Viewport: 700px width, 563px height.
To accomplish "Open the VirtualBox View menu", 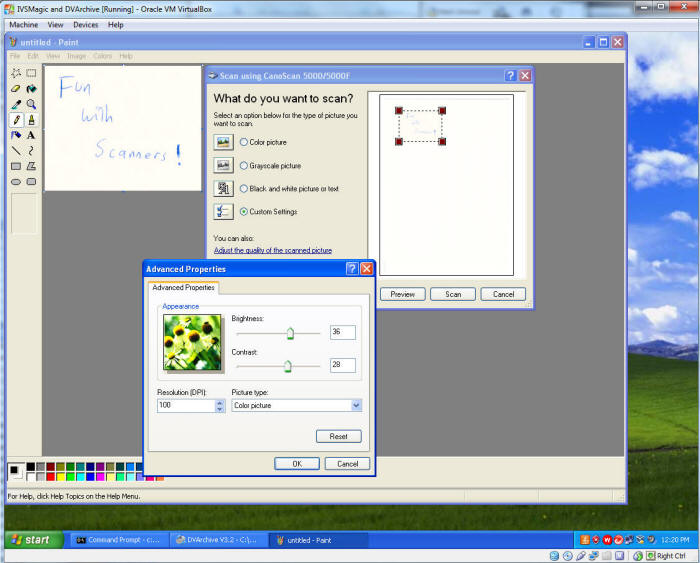I will click(55, 25).
